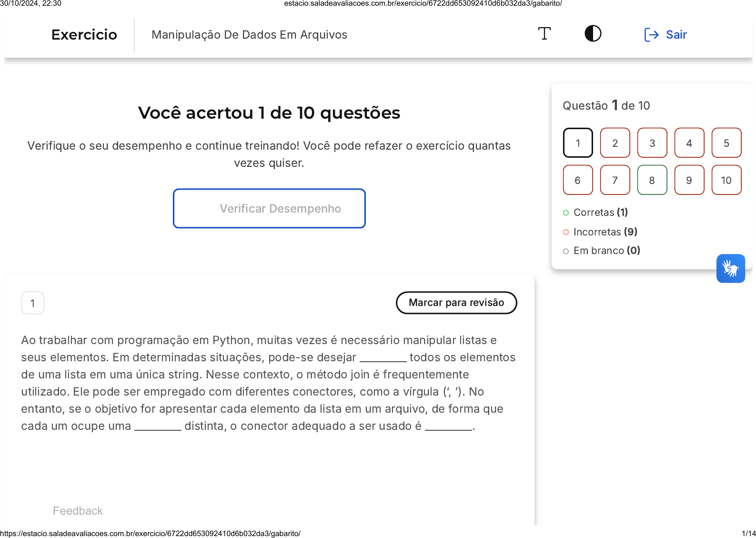Click the Sair link
The image size is (756, 538).
click(x=676, y=35)
